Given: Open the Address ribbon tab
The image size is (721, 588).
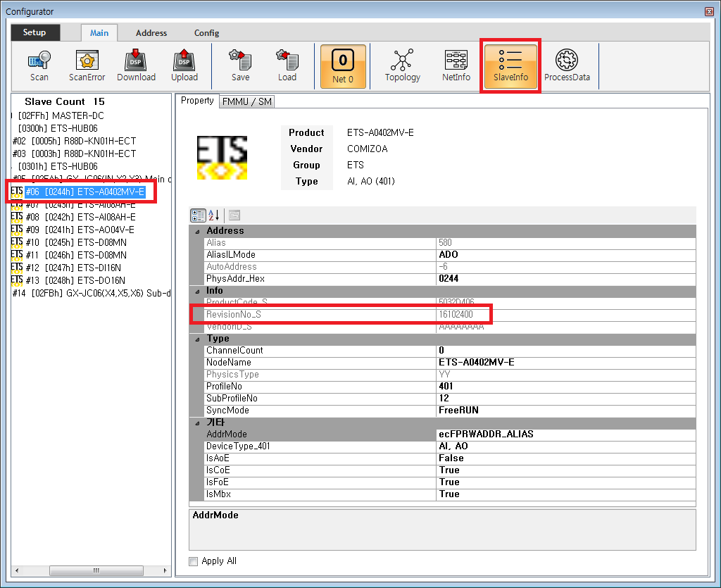Looking at the screenshot, I should [x=151, y=33].
